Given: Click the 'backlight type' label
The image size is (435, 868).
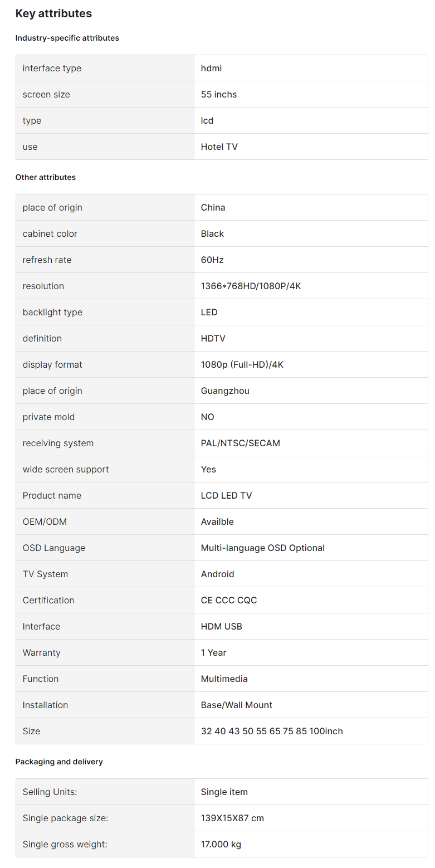Looking at the screenshot, I should (x=52, y=312).
